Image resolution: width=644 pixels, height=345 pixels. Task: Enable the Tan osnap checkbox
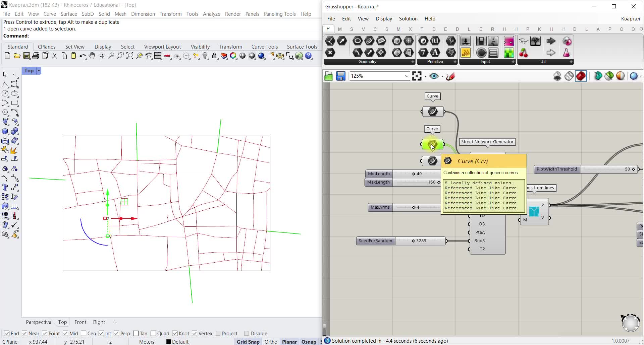click(136, 333)
